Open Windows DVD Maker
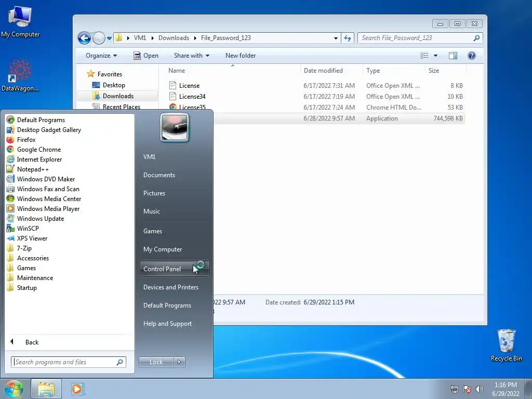The width and height of the screenshot is (532, 399). pyautogui.click(x=46, y=179)
